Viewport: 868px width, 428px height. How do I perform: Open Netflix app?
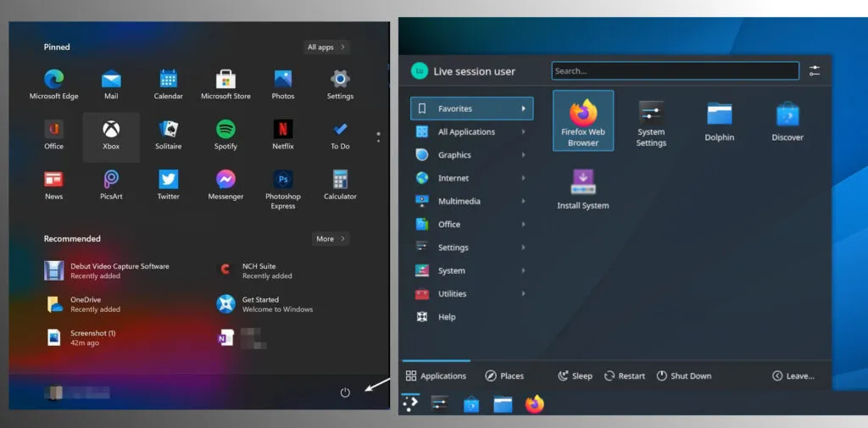tap(283, 136)
